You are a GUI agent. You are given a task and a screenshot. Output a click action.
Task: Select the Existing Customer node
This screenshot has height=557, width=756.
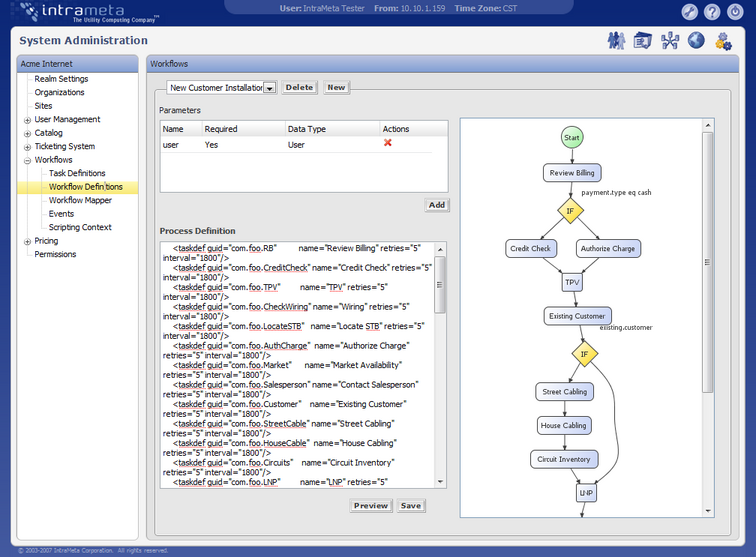pyautogui.click(x=577, y=316)
